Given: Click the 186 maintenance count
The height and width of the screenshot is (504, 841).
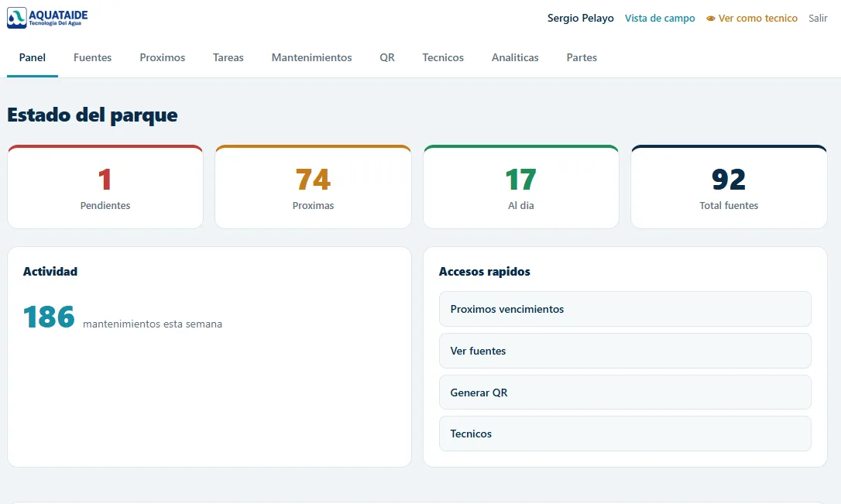Looking at the screenshot, I should [49, 317].
